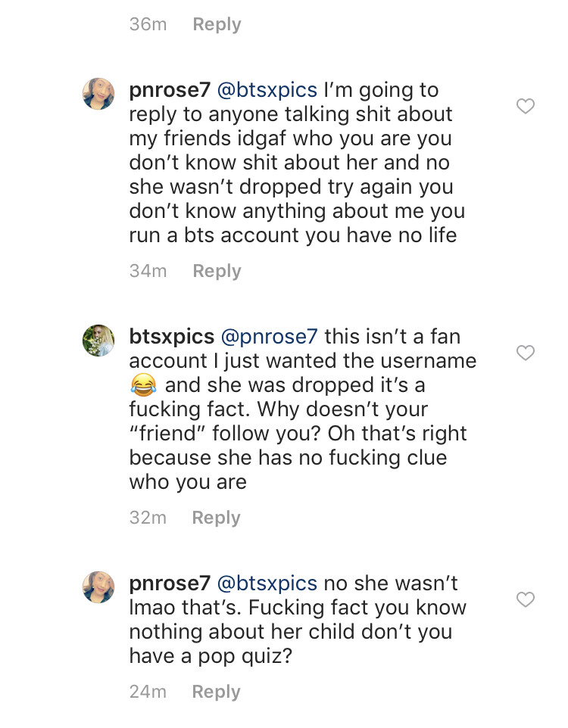Open the btsxpics profile picture

coord(98,341)
